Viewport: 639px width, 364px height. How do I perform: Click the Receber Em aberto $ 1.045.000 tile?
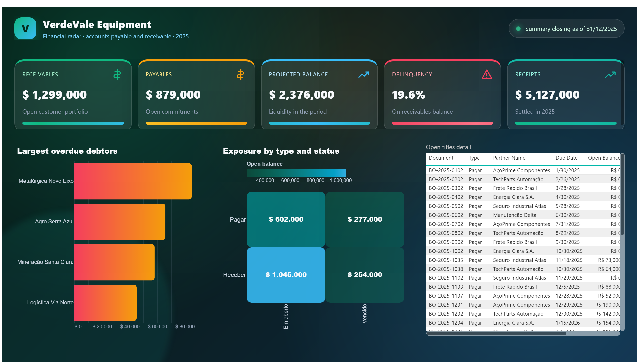click(x=286, y=275)
